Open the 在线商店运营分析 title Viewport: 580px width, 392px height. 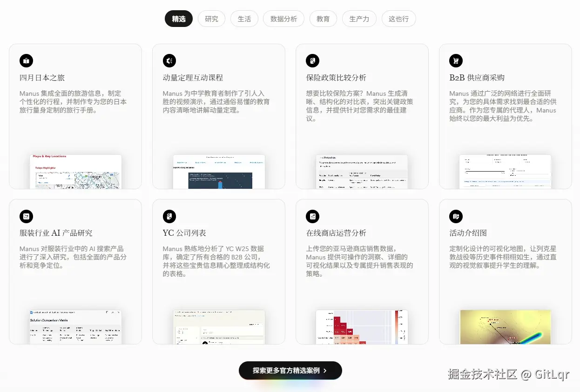337,233
